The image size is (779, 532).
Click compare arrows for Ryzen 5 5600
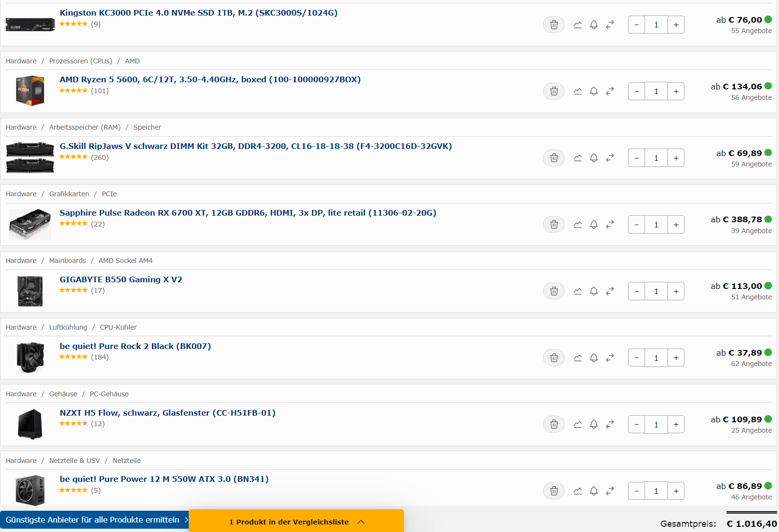[610, 91]
